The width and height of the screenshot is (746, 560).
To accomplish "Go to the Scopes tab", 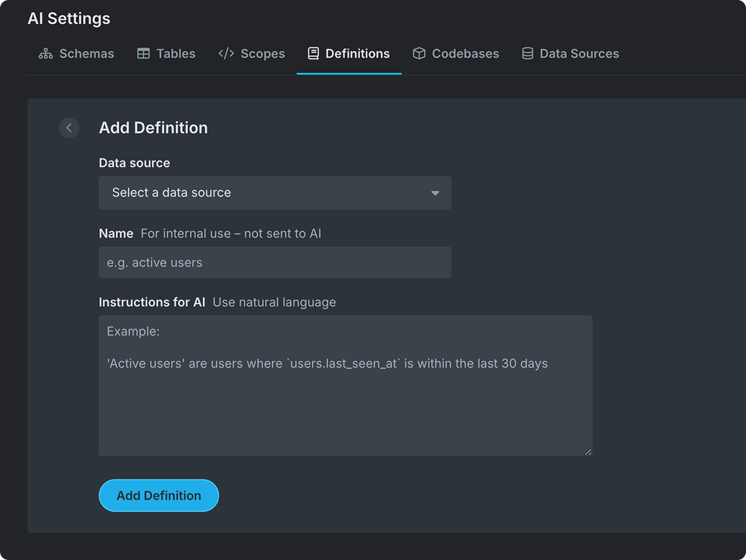I will (x=262, y=54).
